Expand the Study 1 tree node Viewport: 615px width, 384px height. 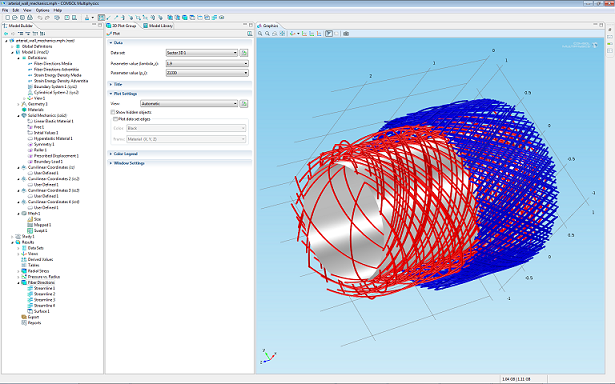click(x=12, y=237)
